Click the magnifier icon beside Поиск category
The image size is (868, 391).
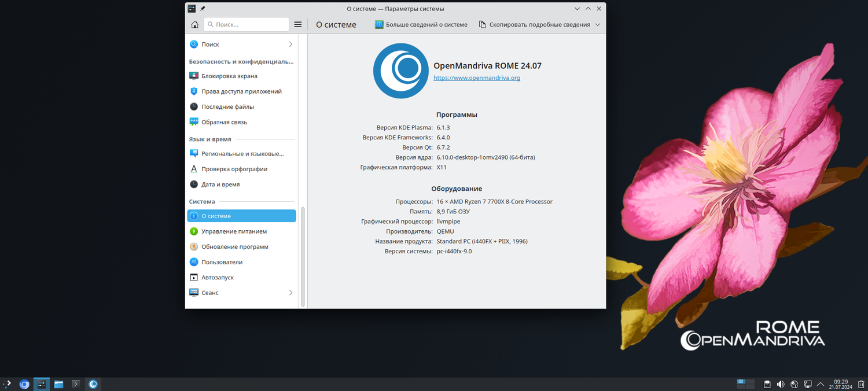[194, 45]
